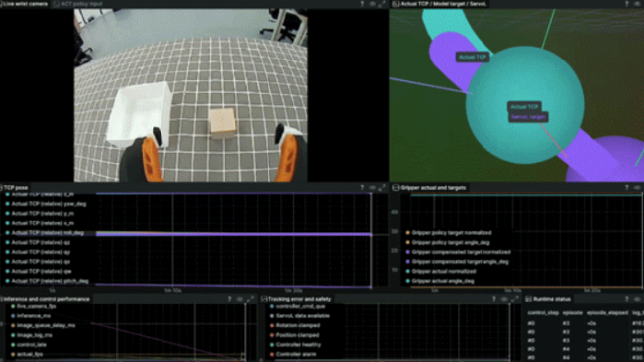Click the Actual TCP roll_deg legend entry
The image size is (644, 362).
48,233
